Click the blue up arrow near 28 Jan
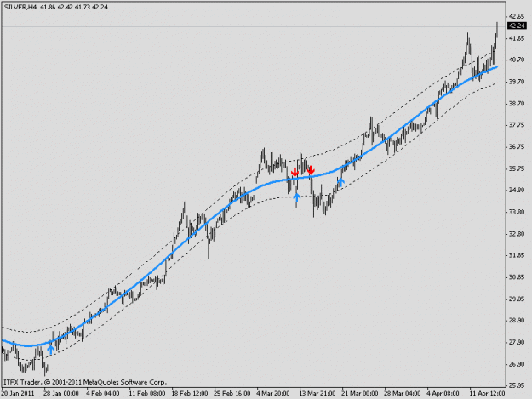 pyautogui.click(x=51, y=349)
